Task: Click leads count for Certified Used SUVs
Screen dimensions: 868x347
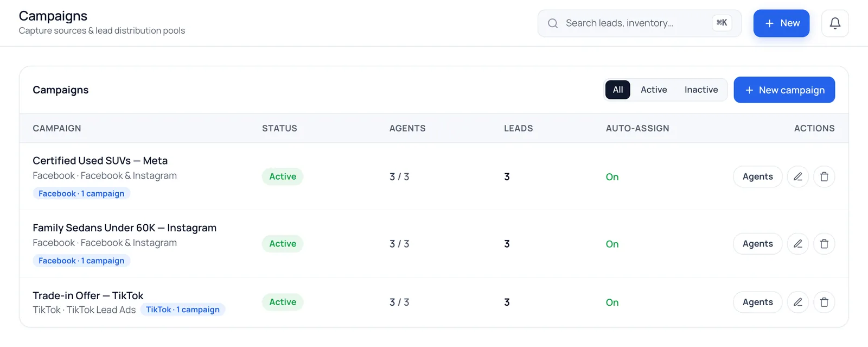Action: click(507, 176)
